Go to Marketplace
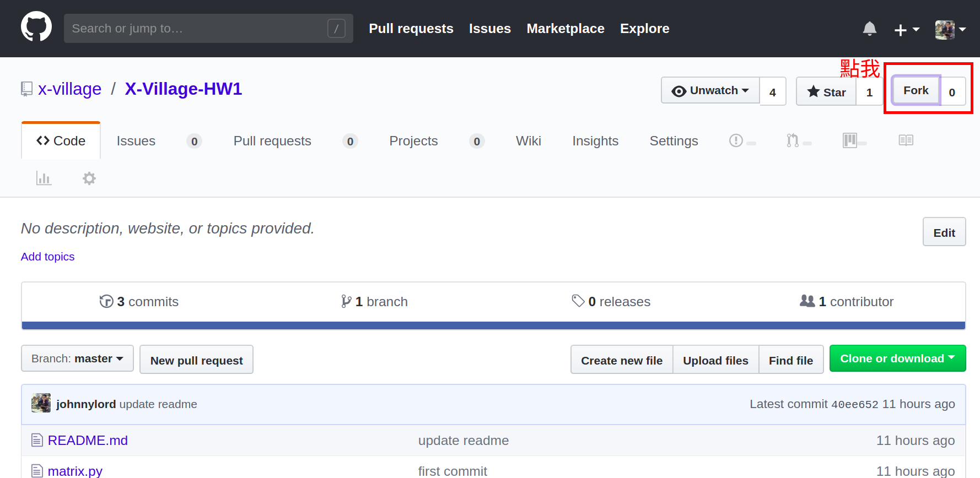 [566, 29]
